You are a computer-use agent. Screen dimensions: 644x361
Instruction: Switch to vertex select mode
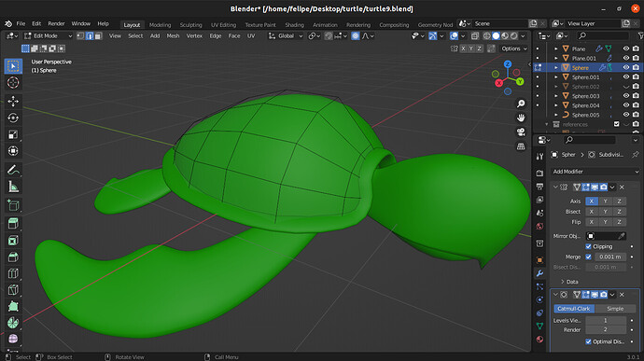(80, 36)
